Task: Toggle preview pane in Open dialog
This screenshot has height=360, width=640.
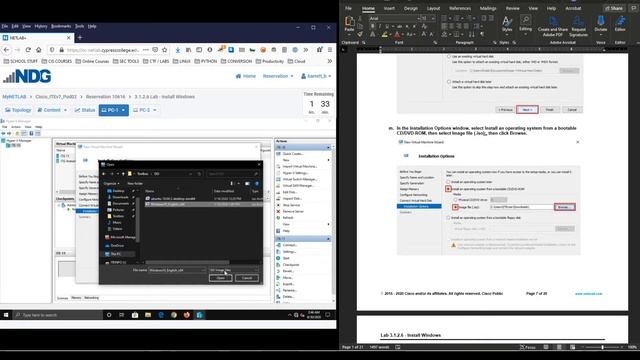Action: pos(247,184)
